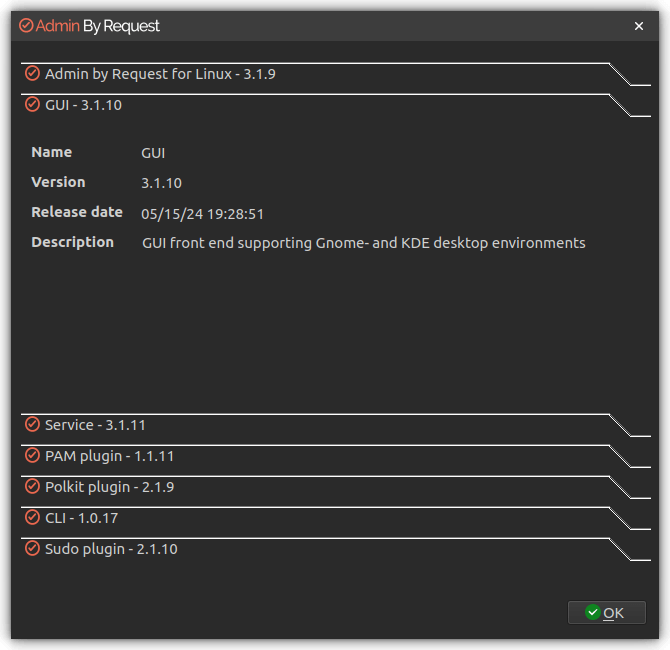Click the Release date field label

tap(77, 212)
